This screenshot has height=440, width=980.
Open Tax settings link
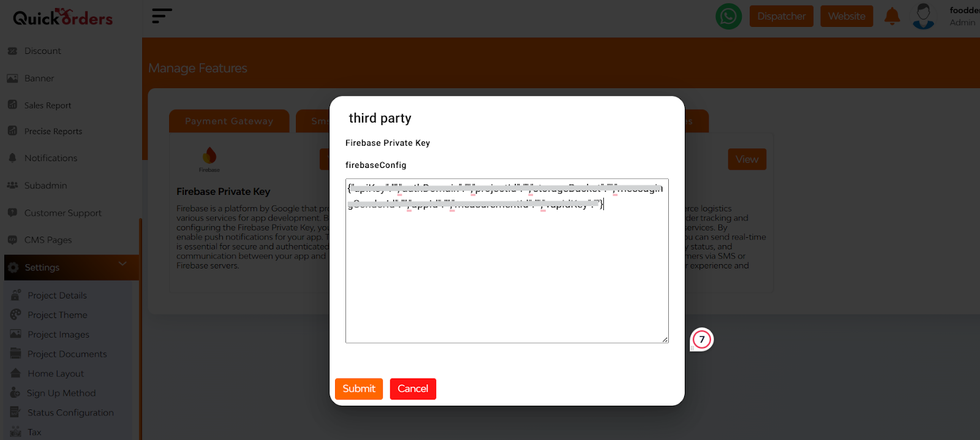pos(34,432)
